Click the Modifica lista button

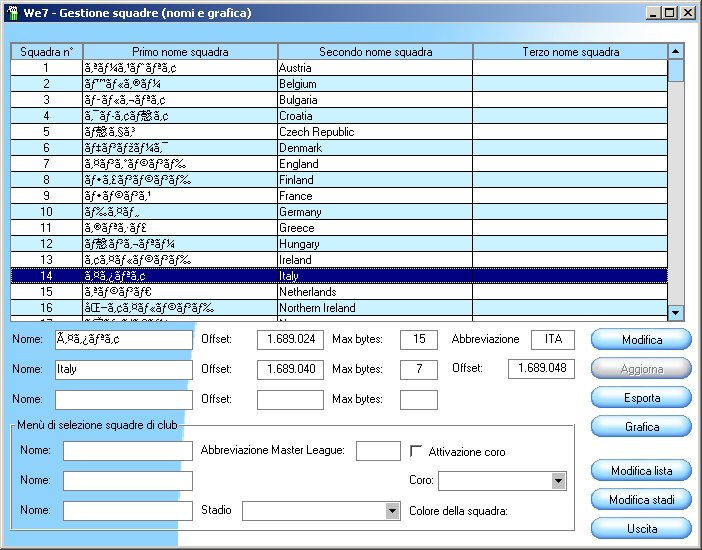pyautogui.click(x=641, y=471)
